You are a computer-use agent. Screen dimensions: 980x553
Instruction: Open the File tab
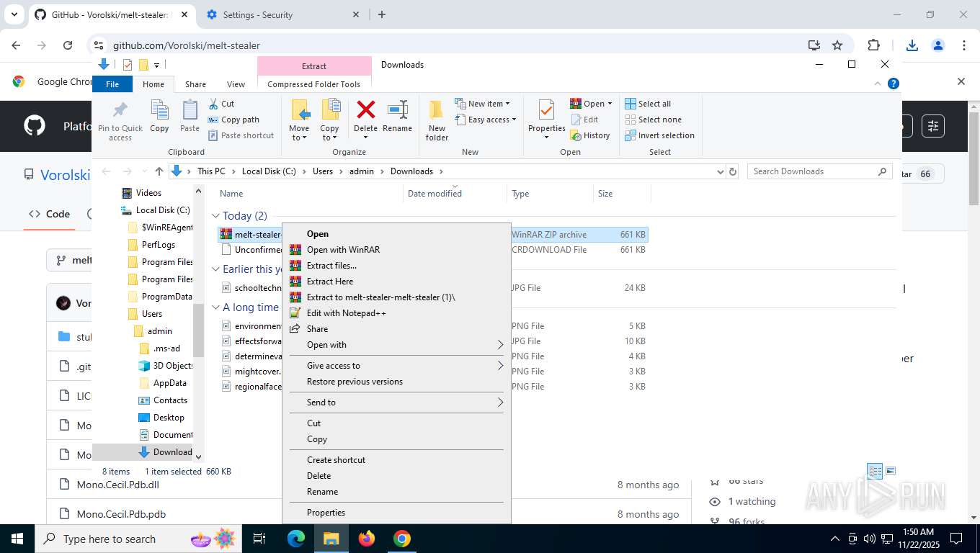pos(112,84)
